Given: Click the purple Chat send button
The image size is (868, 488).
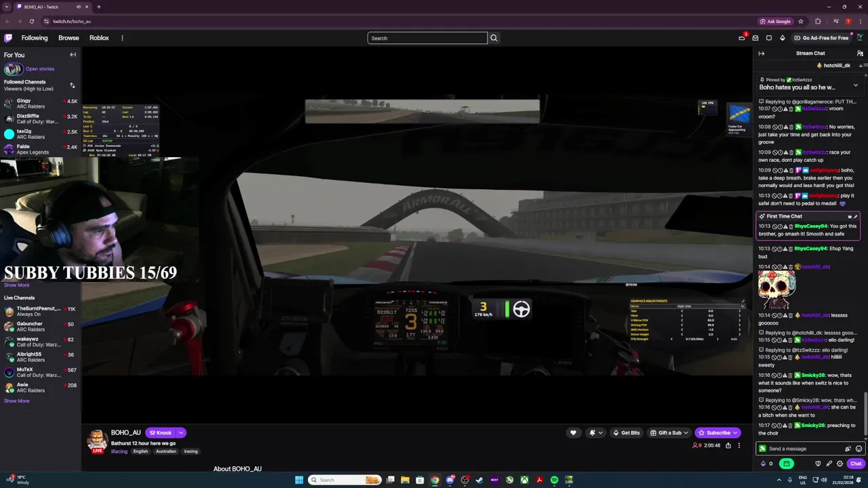Looking at the screenshot, I should (856, 464).
